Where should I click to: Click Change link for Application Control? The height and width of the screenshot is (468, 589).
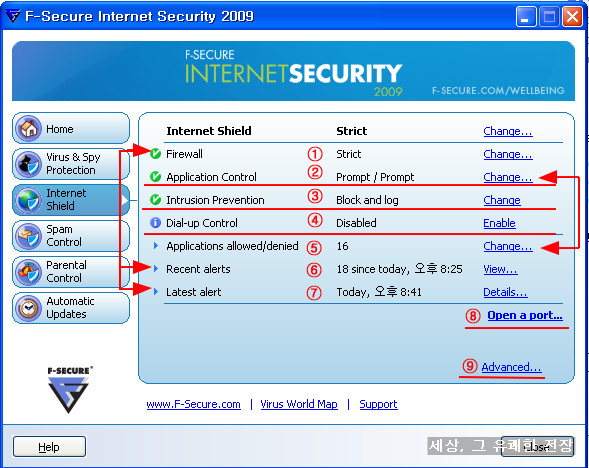click(508, 177)
